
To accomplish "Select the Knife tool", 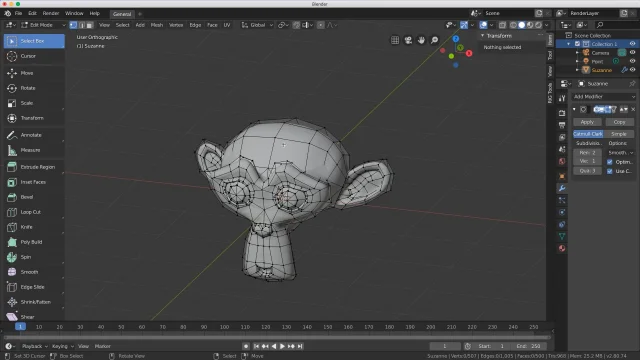I will (34, 227).
